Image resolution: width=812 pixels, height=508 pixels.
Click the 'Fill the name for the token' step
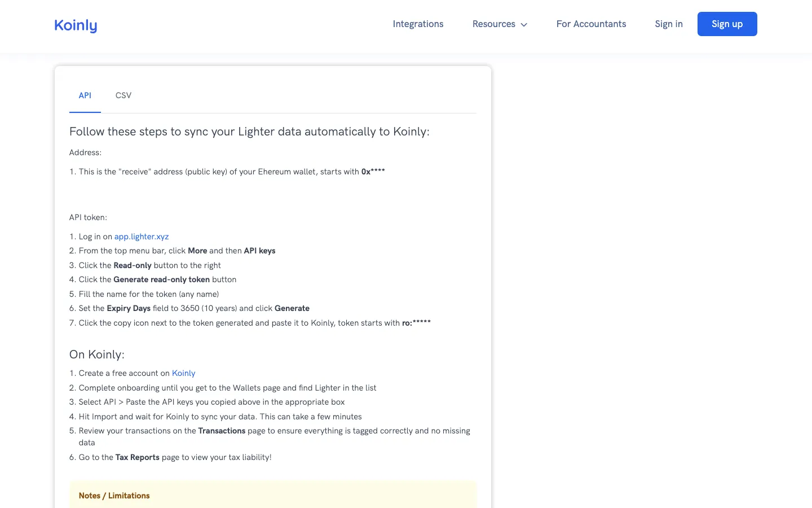point(149,294)
